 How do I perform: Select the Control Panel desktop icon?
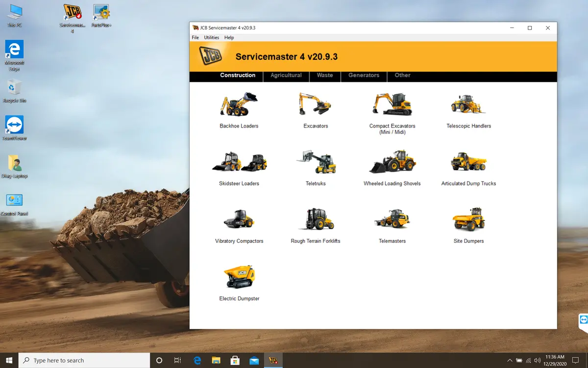pos(14,204)
